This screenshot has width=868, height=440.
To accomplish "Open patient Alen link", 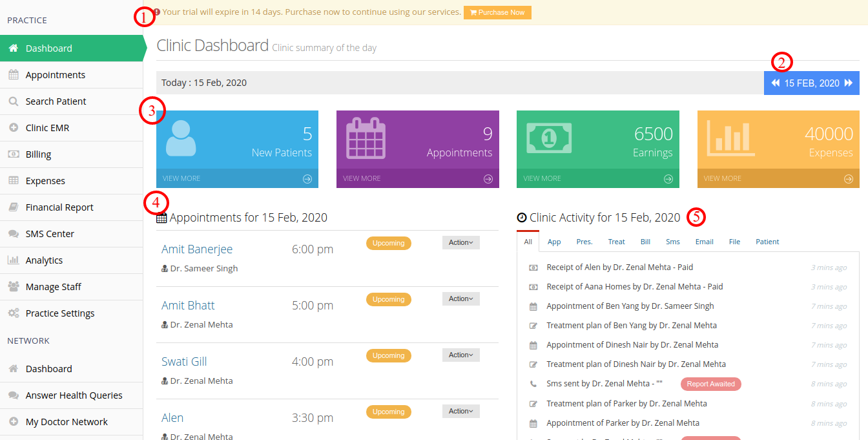I will (172, 418).
